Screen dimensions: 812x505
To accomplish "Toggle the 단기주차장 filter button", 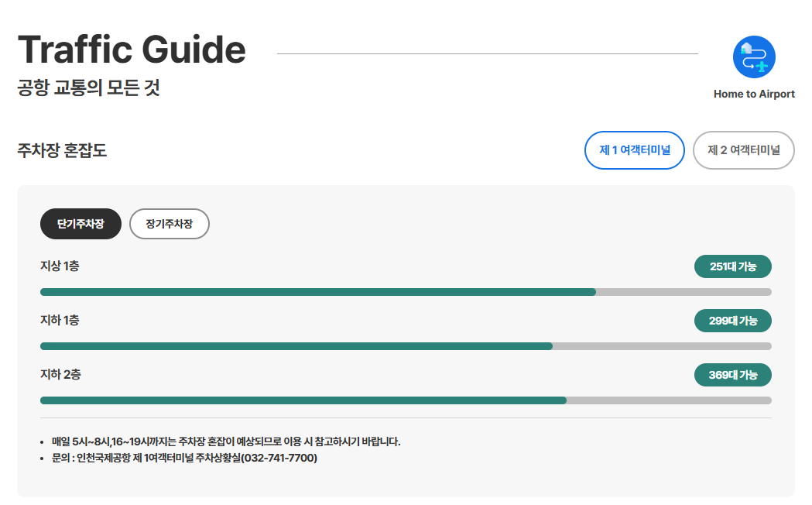I will [81, 225].
